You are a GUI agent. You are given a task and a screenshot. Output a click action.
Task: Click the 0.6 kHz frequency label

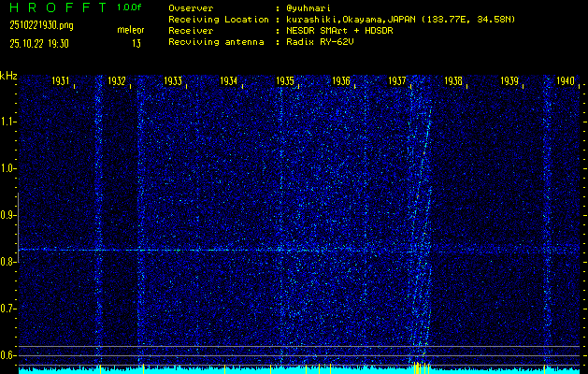pyautogui.click(x=7, y=355)
